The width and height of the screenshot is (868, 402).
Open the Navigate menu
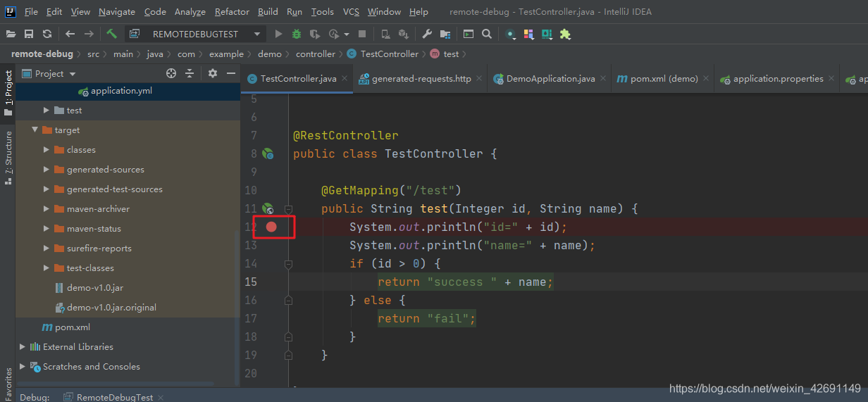(x=117, y=12)
